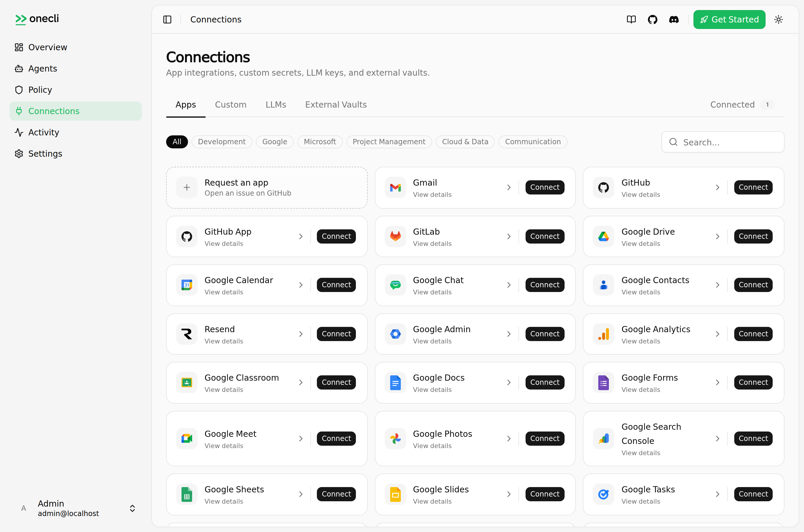804x532 pixels.
Task: Click the GitLab fox icon
Action: pos(395,236)
